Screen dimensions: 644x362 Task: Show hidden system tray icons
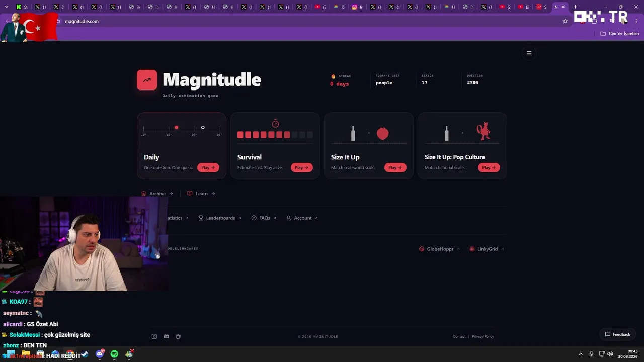pyautogui.click(x=580, y=354)
